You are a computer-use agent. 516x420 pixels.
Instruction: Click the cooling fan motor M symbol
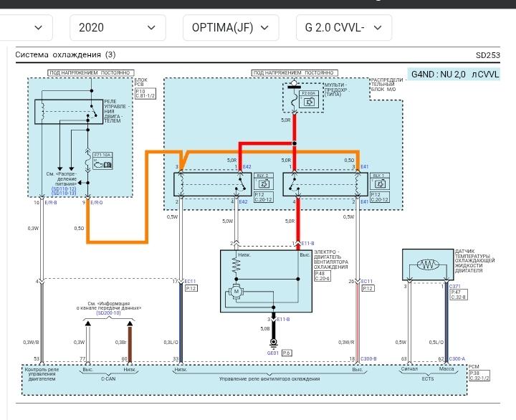point(236,292)
